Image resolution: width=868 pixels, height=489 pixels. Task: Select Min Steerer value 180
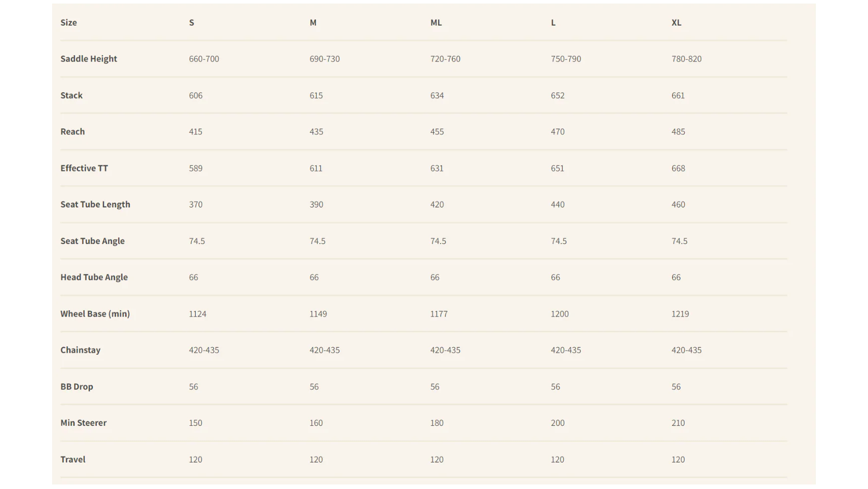[437, 423]
